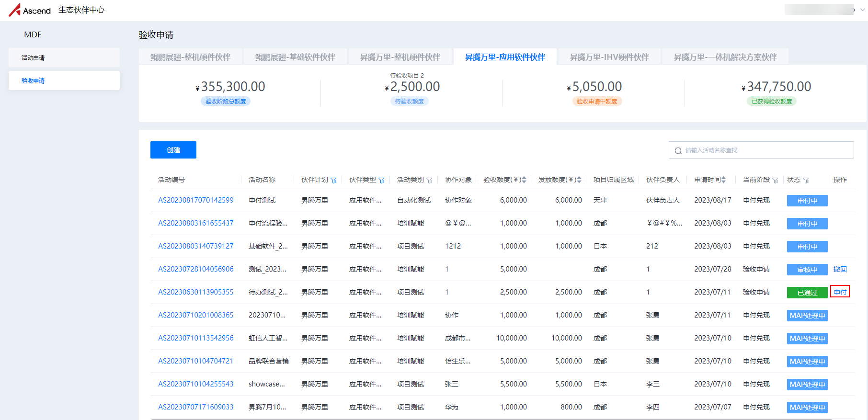The width and height of the screenshot is (868, 420).
Task: Switch to 昇腾万里-IHV硬件伙伴 tab
Action: [x=609, y=57]
